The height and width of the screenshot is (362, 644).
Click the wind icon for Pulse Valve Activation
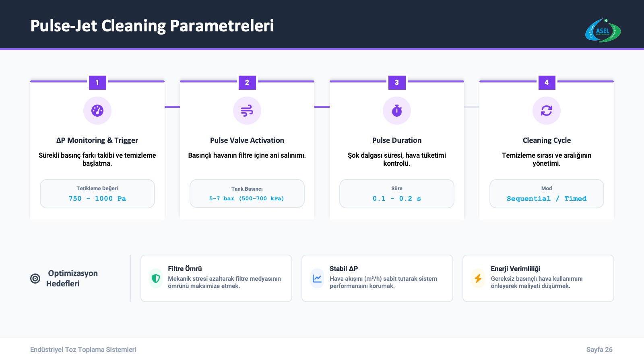[247, 111]
